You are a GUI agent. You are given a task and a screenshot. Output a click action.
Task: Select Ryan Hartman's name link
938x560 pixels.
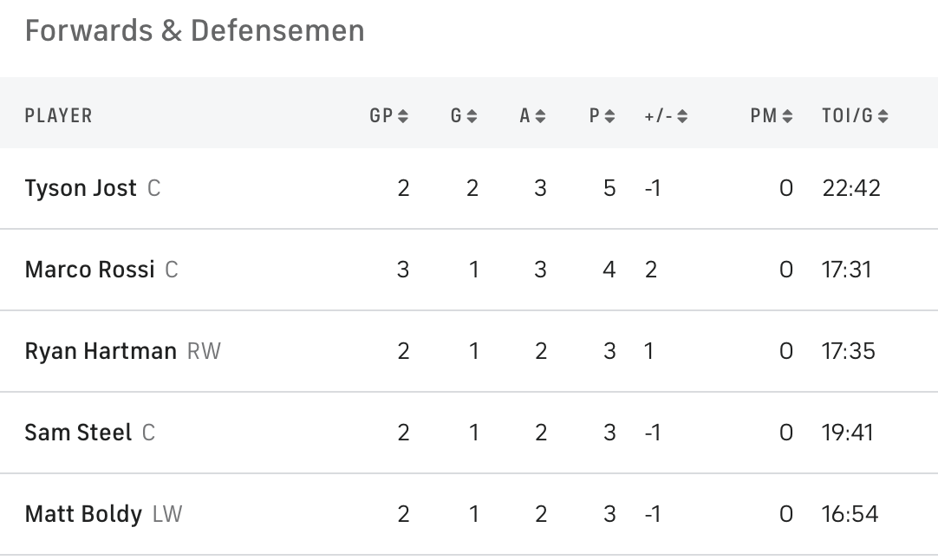[x=101, y=351]
